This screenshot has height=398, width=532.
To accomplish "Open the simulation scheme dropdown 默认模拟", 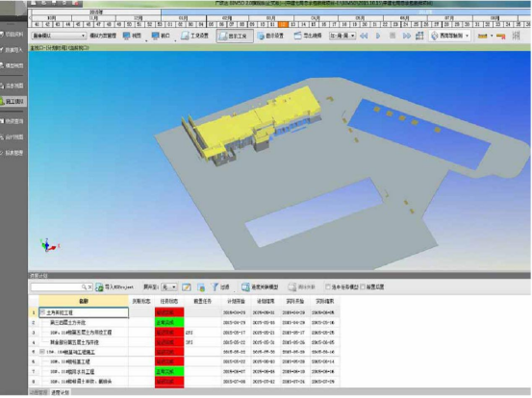I will (x=59, y=36).
